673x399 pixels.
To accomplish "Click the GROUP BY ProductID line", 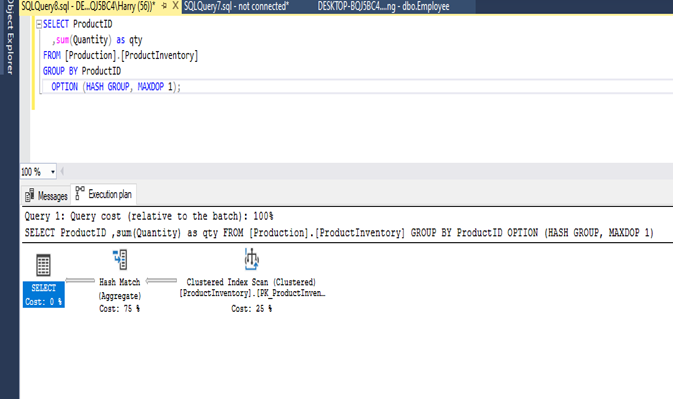I will click(82, 71).
